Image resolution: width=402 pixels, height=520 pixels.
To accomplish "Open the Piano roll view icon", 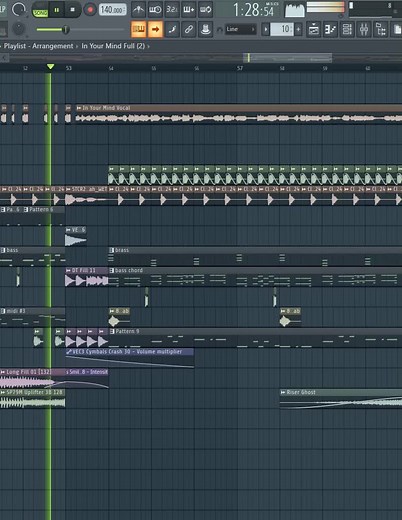I will tap(330, 29).
